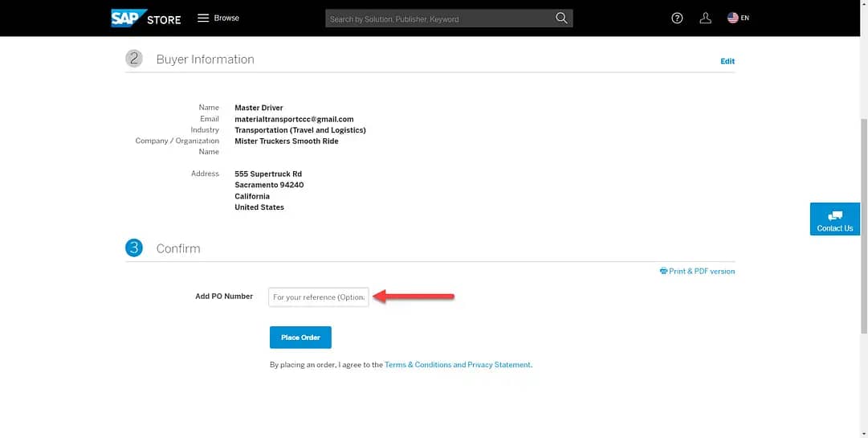Open the user account profile icon
Viewport: 868px width, 438px height.
coord(705,18)
